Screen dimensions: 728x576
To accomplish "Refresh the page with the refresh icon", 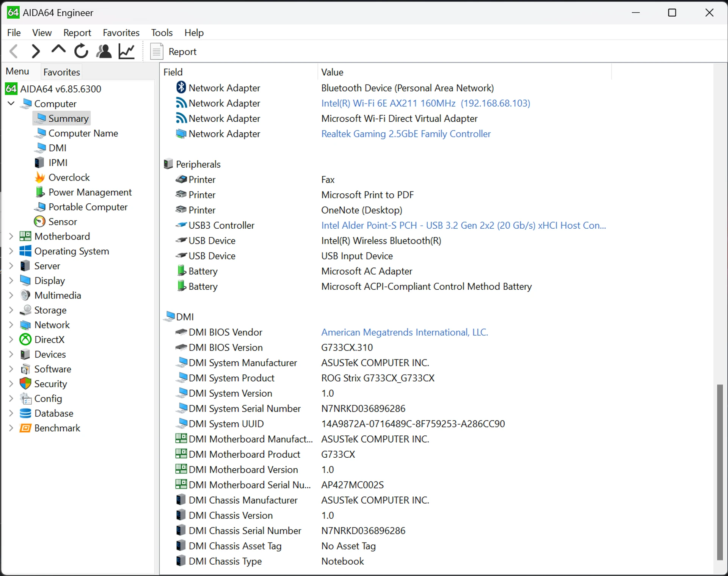I will [x=81, y=51].
